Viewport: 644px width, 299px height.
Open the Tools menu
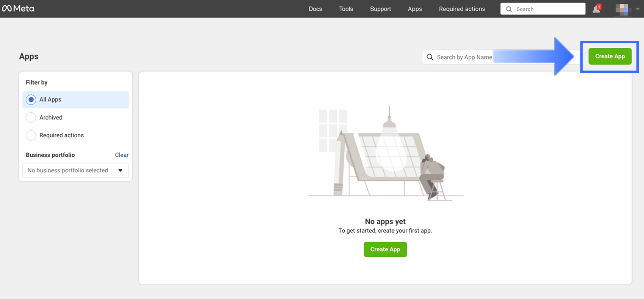point(346,9)
